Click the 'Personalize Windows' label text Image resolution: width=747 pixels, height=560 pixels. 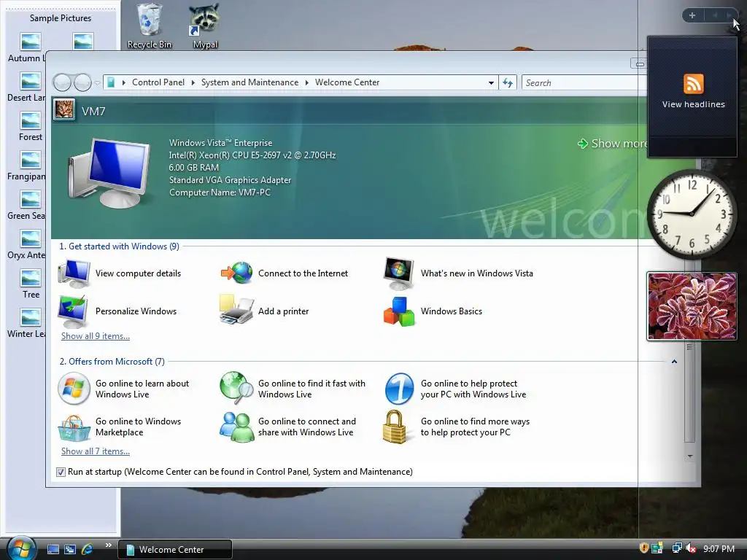click(136, 311)
